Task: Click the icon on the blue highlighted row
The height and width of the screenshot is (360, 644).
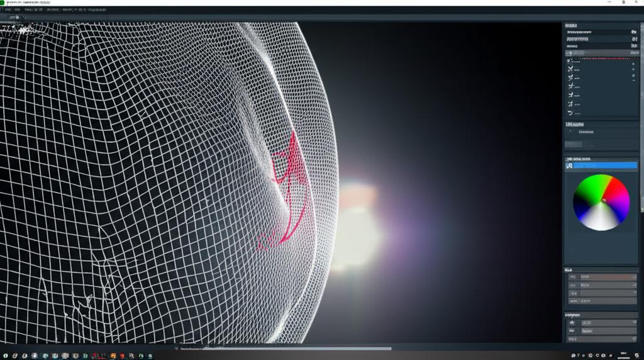Action: pos(570,166)
